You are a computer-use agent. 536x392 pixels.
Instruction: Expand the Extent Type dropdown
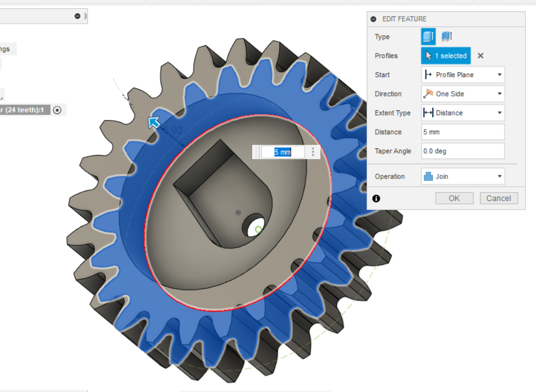coord(463,113)
